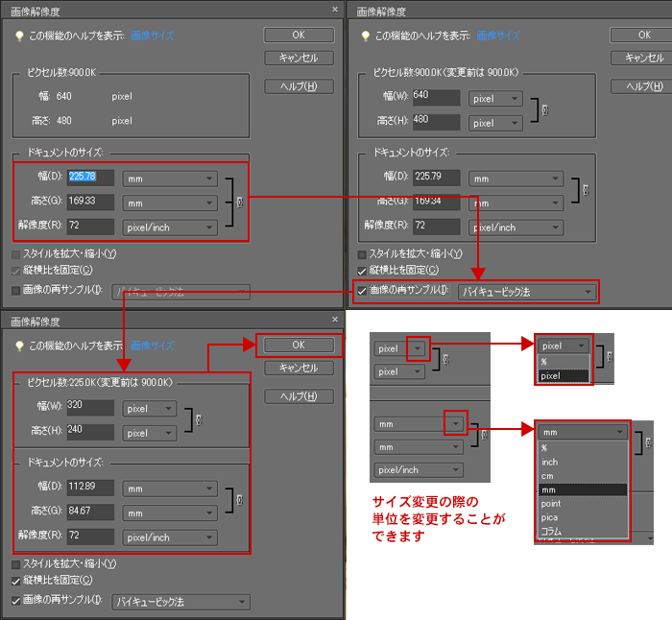672x620 pixels.
Task: Open the mm unit dropdown next to 112.89
Action: [x=170, y=489]
